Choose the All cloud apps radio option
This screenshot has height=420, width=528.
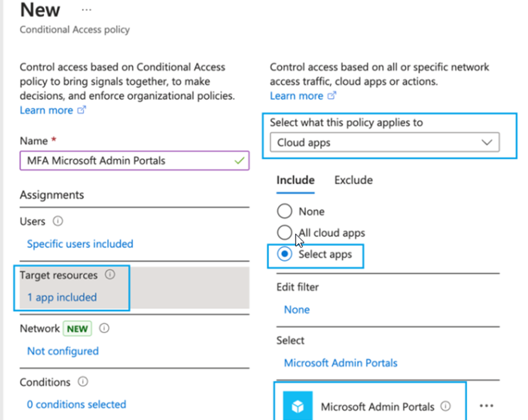click(285, 232)
